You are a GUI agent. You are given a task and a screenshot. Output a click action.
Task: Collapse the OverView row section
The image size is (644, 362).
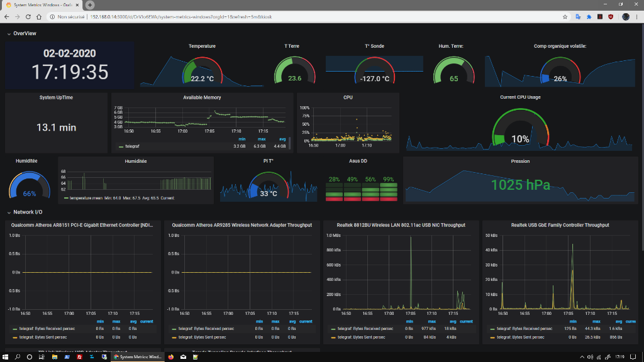25,33
